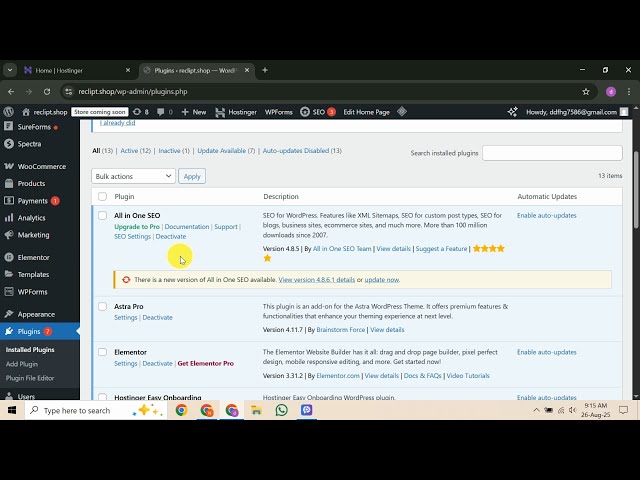The width and height of the screenshot is (640, 480).
Task: Open the Bulk actions dropdown
Action: 133,176
